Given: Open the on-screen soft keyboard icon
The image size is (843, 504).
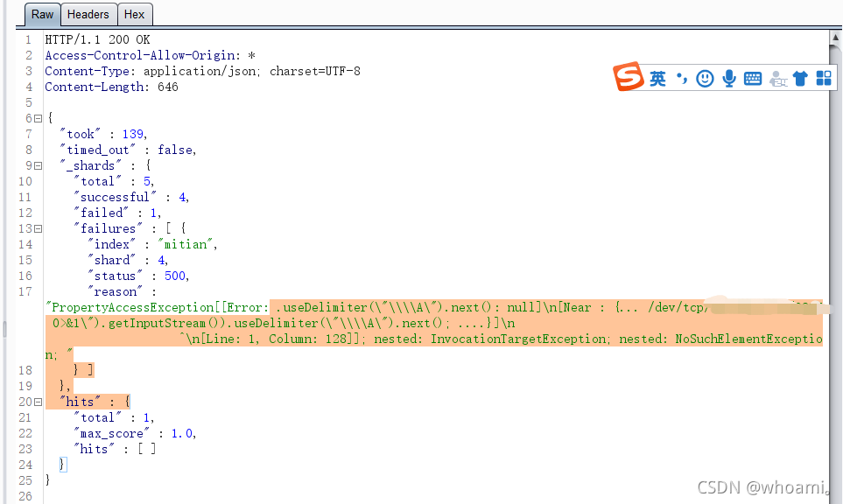Looking at the screenshot, I should (x=752, y=78).
